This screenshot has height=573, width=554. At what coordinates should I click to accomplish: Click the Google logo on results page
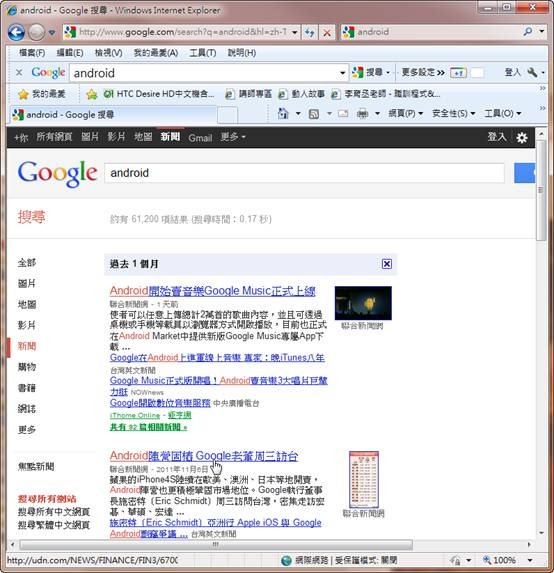[x=57, y=174]
